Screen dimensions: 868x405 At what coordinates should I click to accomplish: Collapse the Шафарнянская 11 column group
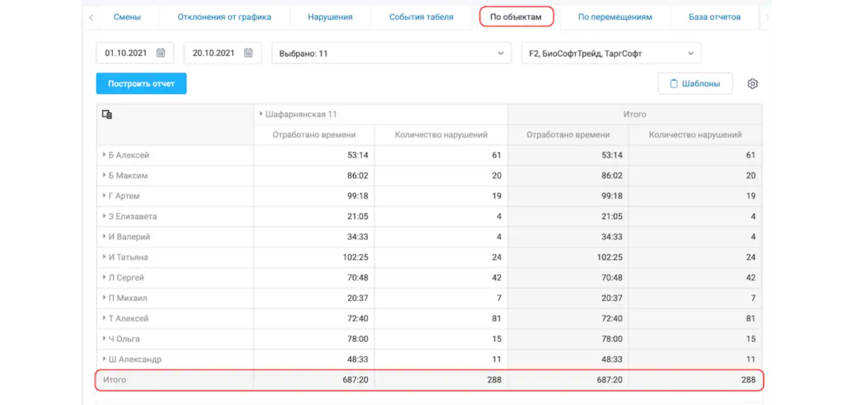click(260, 114)
